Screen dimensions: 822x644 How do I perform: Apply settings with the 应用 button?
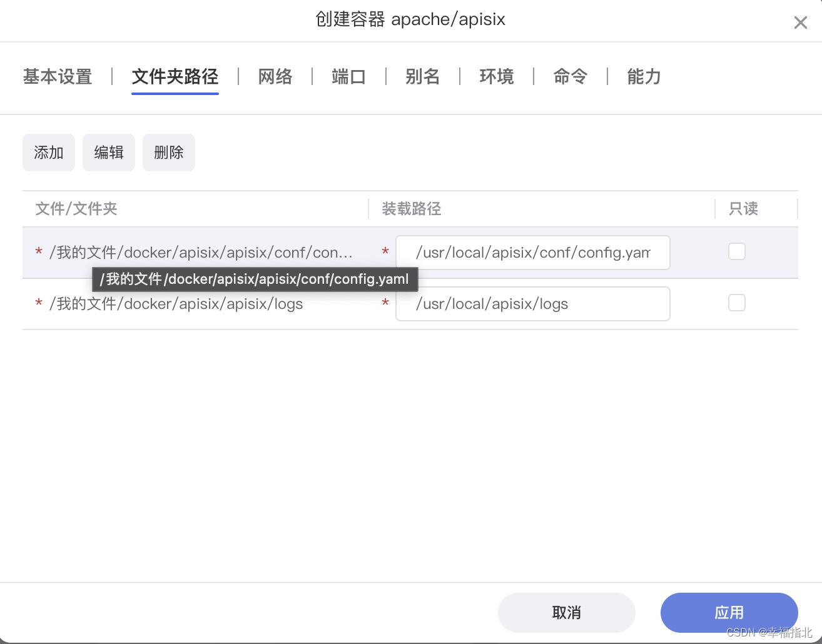(x=729, y=613)
